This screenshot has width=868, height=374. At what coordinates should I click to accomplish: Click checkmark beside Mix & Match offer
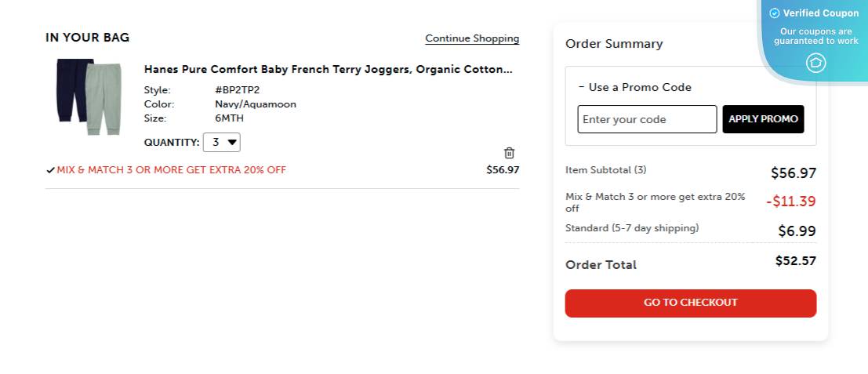coord(50,170)
